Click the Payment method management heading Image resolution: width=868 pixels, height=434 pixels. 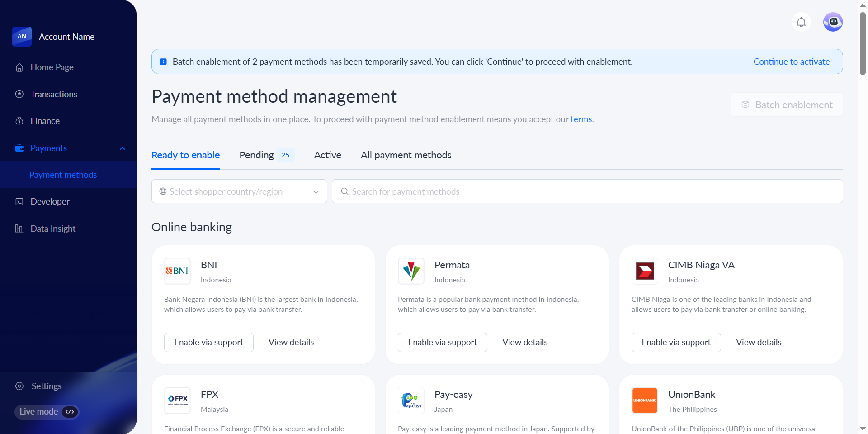pos(274,97)
